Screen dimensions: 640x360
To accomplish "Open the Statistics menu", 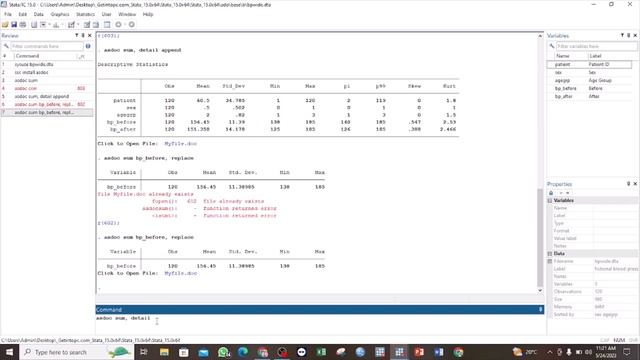I will tap(85, 14).
